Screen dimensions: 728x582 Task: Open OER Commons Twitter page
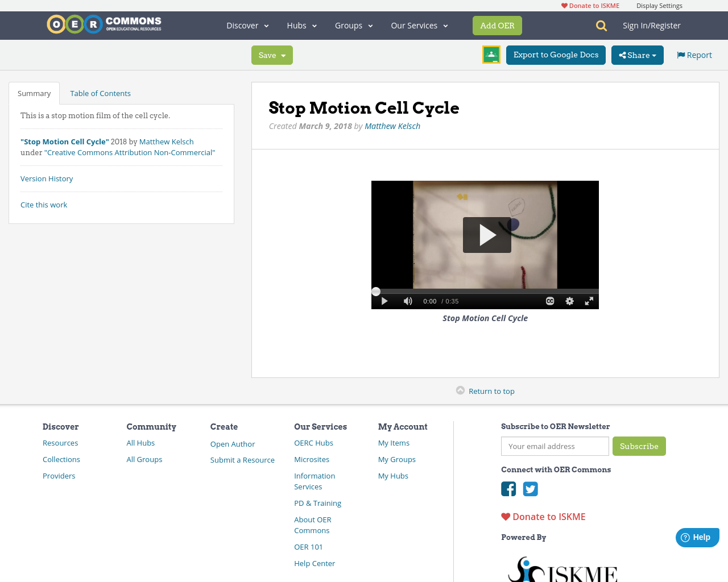530,489
